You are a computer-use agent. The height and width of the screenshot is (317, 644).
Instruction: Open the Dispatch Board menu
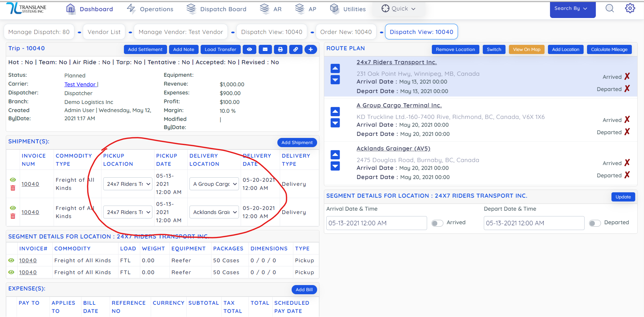pyautogui.click(x=217, y=9)
